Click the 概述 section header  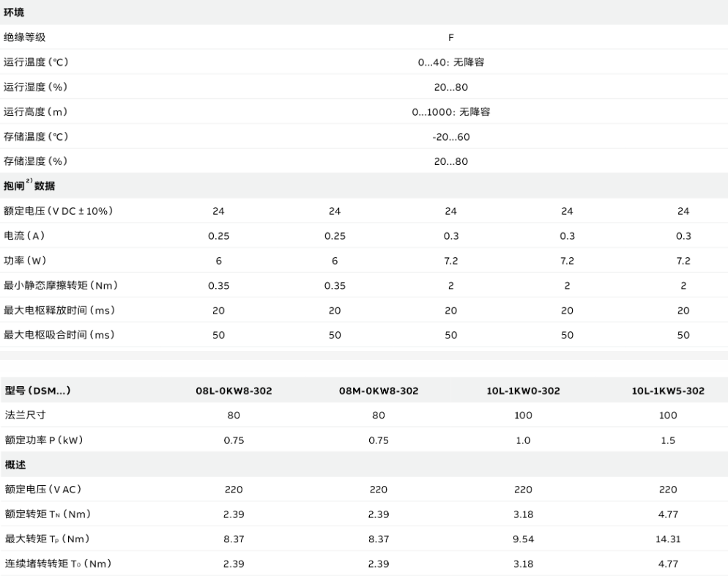click(x=15, y=465)
